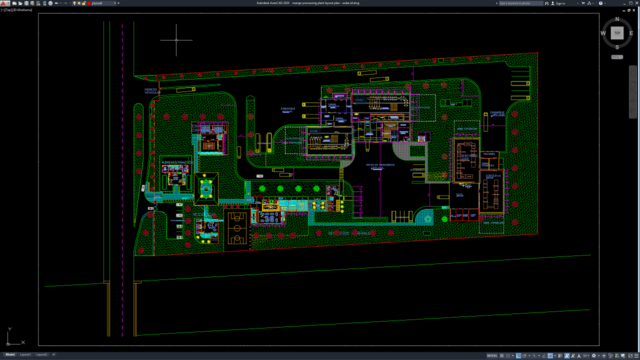Click the red layer color swatch
Screen dimensions: 640x360
(89, 3)
